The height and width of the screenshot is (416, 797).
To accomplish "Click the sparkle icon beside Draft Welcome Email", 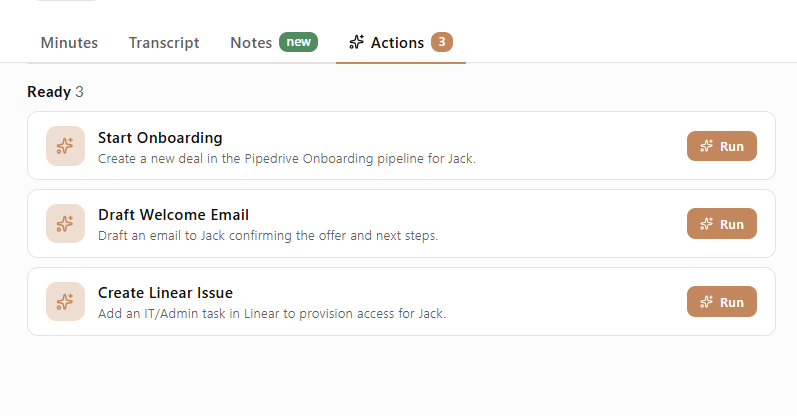I will 65,224.
